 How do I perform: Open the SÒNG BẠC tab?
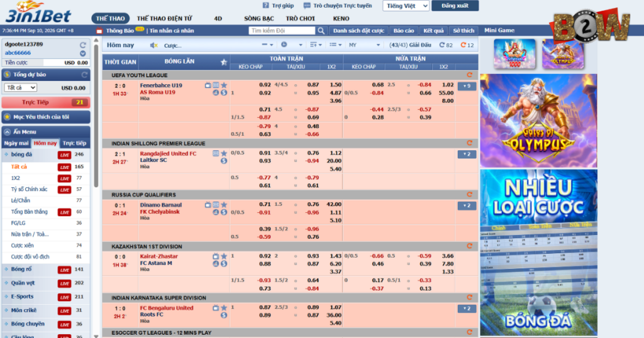pos(258,18)
